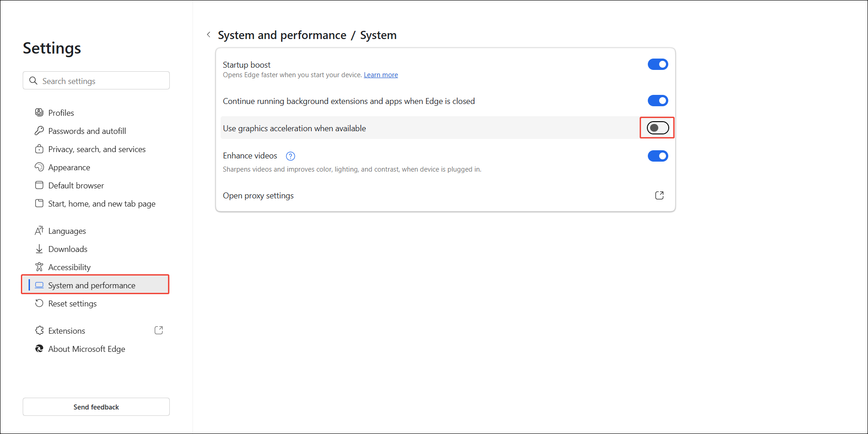The image size is (868, 434).
Task: Click the Search settings input field
Action: pos(96,80)
